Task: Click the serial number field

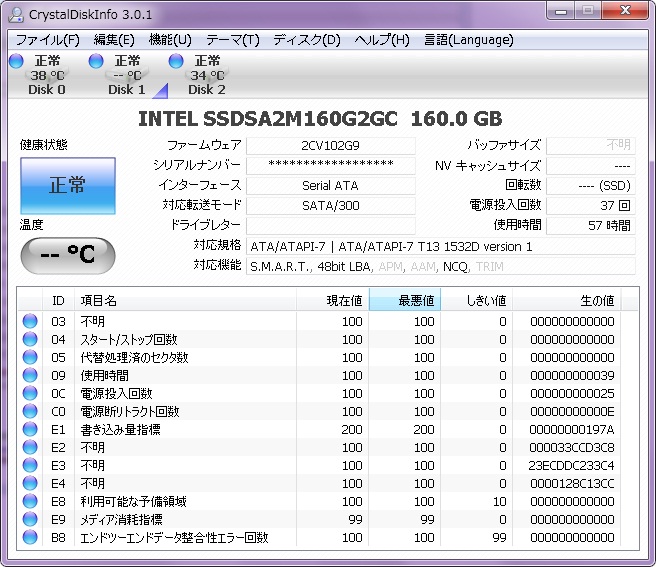Action: pos(330,165)
